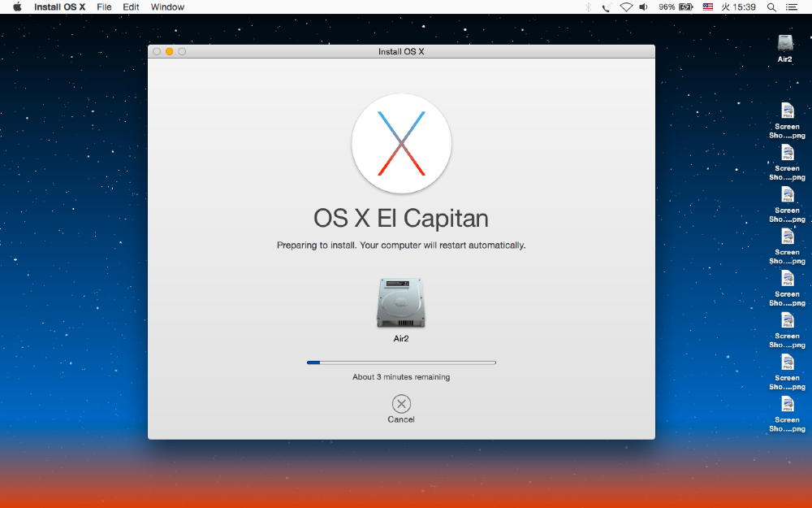Open Notification Center from the menu bar
Screen dimensions: 812x508
(x=791, y=7)
